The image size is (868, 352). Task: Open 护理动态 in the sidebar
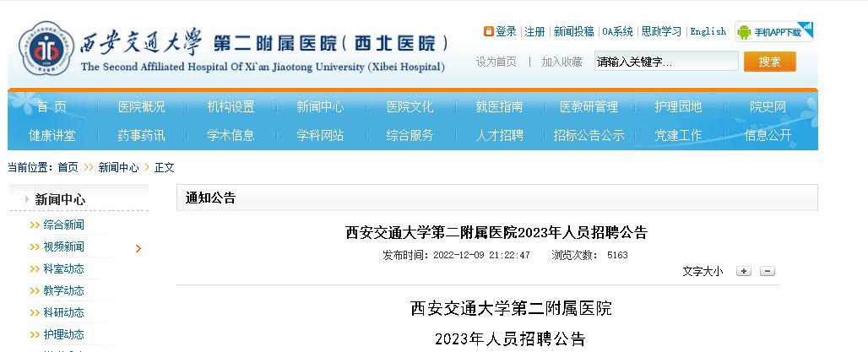pyautogui.click(x=63, y=335)
